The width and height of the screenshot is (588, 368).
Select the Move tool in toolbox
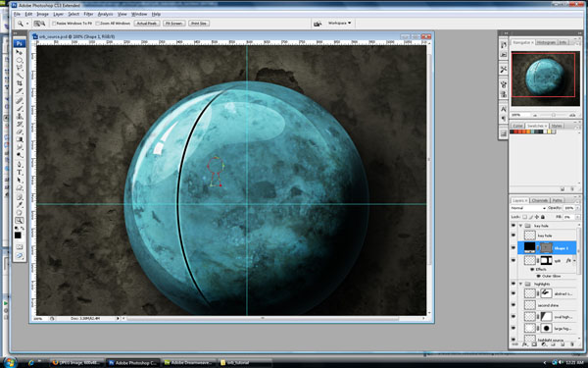tap(19, 52)
